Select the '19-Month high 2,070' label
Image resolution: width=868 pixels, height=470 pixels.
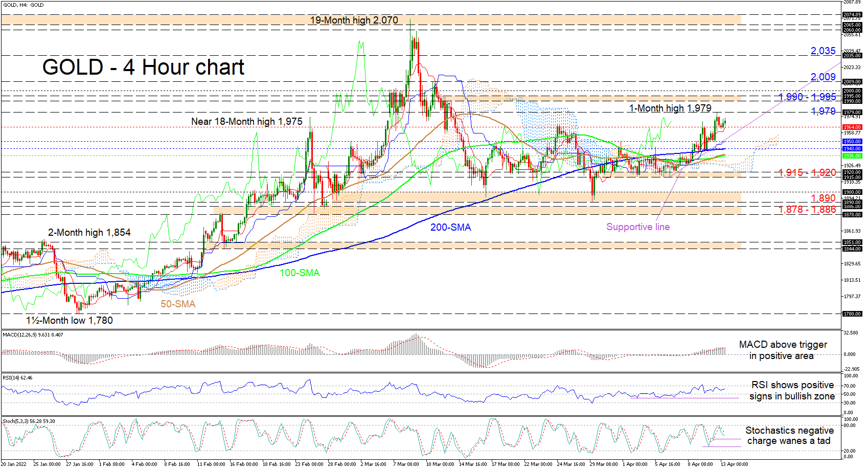pos(354,20)
